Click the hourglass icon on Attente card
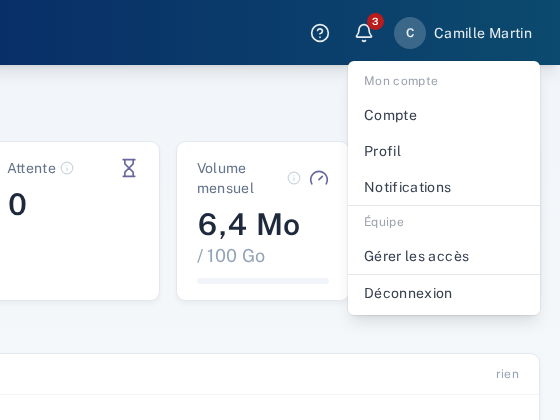The width and height of the screenshot is (560, 420). [x=129, y=168]
